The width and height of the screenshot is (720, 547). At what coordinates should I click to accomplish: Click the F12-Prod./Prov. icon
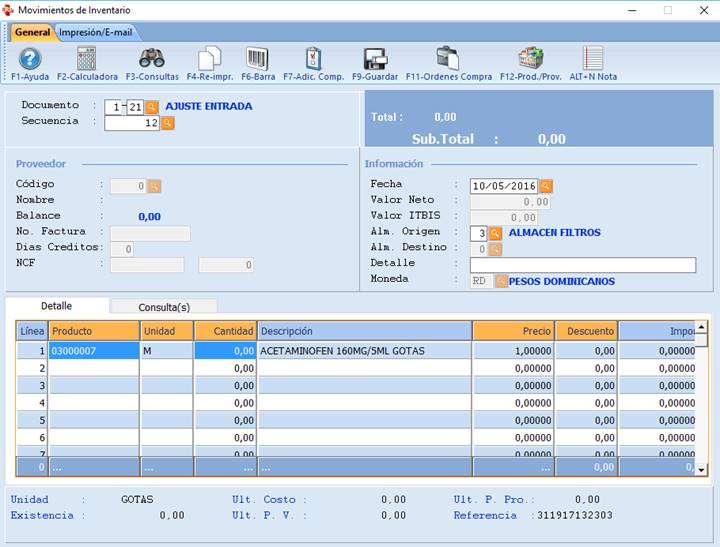tap(530, 59)
